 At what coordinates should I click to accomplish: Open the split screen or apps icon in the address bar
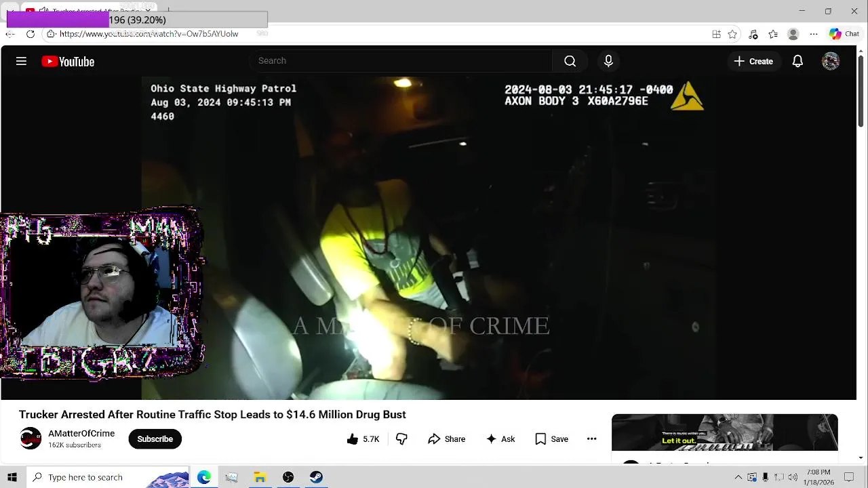coord(716,34)
